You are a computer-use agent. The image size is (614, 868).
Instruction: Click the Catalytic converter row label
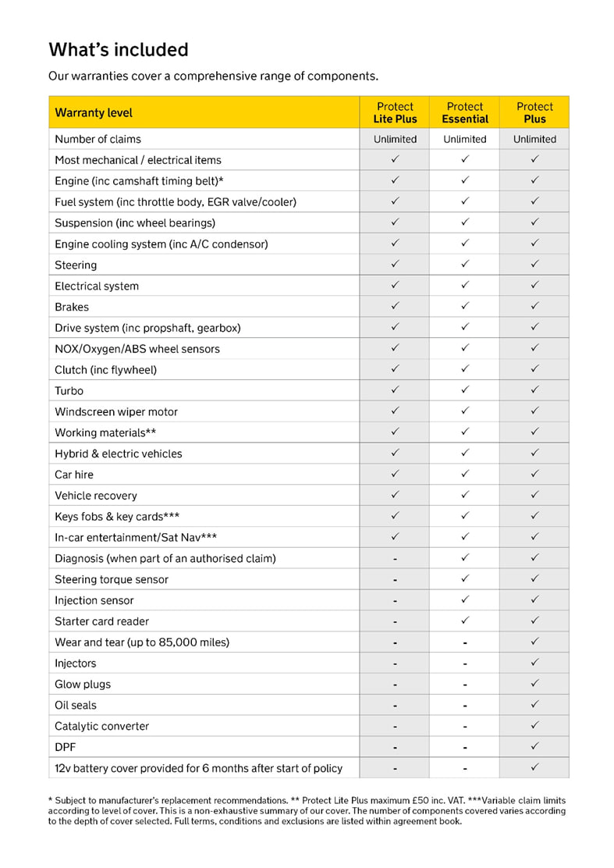coord(101,726)
